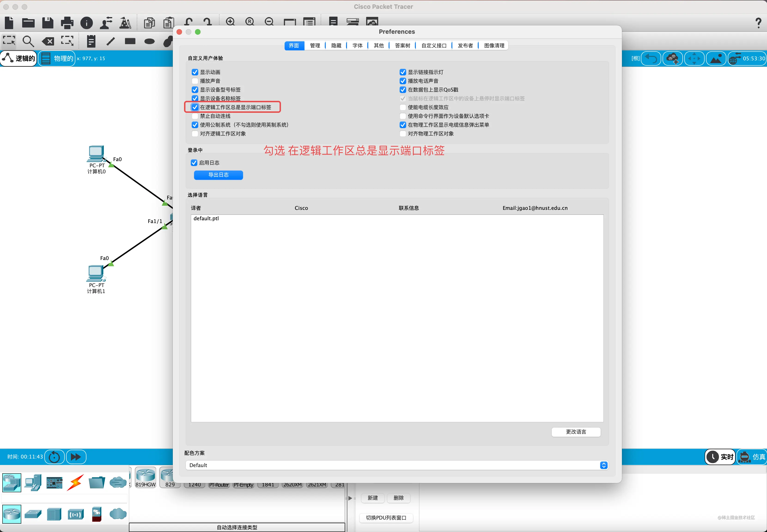Click the 切换PDU列表窗口 button
This screenshot has width=767, height=532.
(386, 518)
